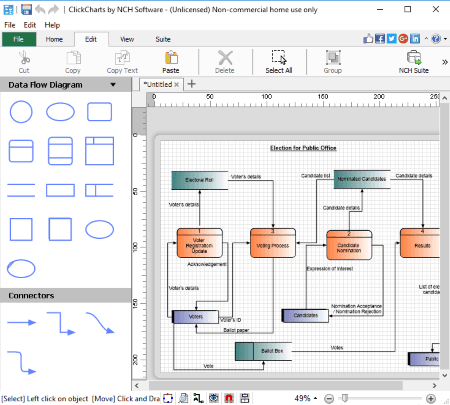Toggle the red magnet snap icon
The width and height of the screenshot is (450, 405).
tap(229, 398)
